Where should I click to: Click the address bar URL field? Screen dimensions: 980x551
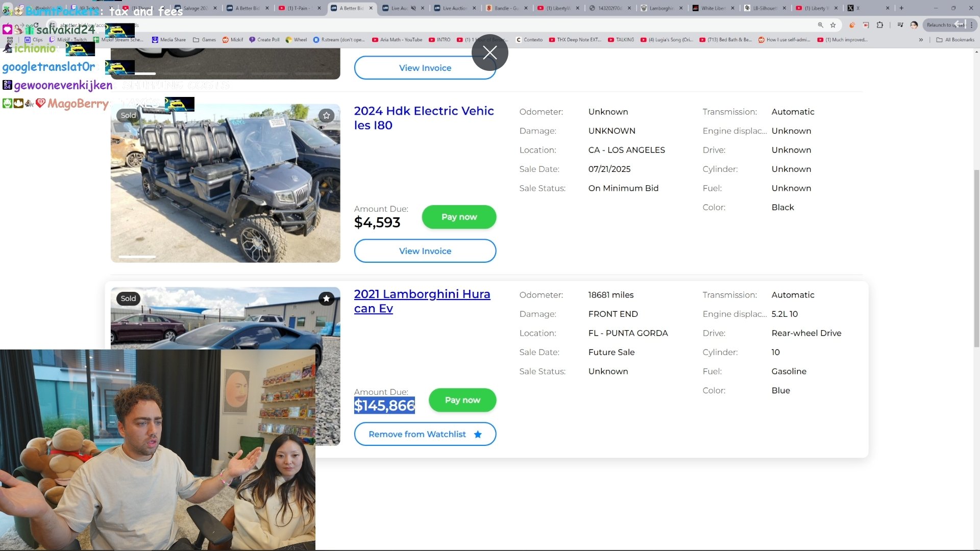434,25
